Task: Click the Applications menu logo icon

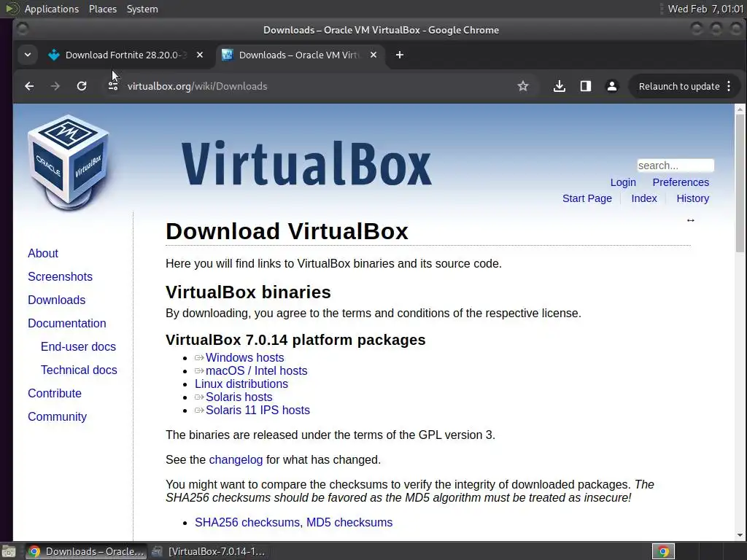Action: 12,9
